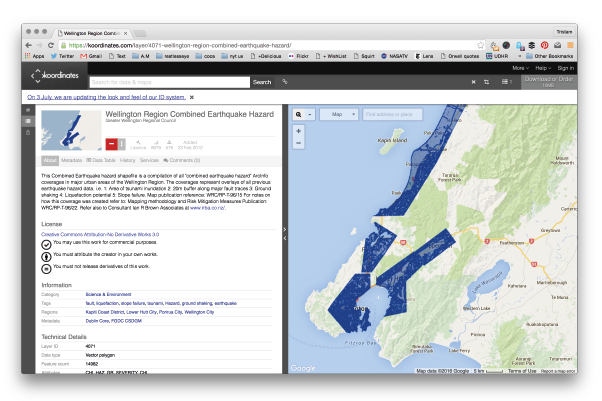Open the History tab
Screen dimensions: 602x401
(127, 161)
